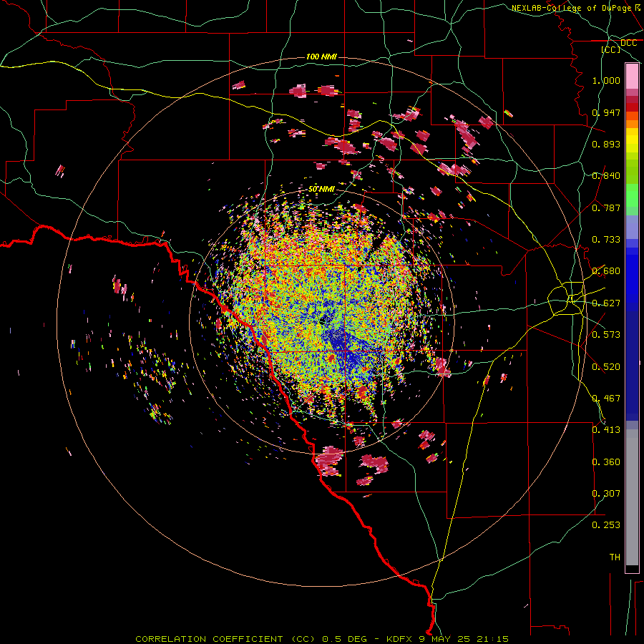Pick the gray band on color scale
644x644 pixels.
pyautogui.click(x=632, y=497)
